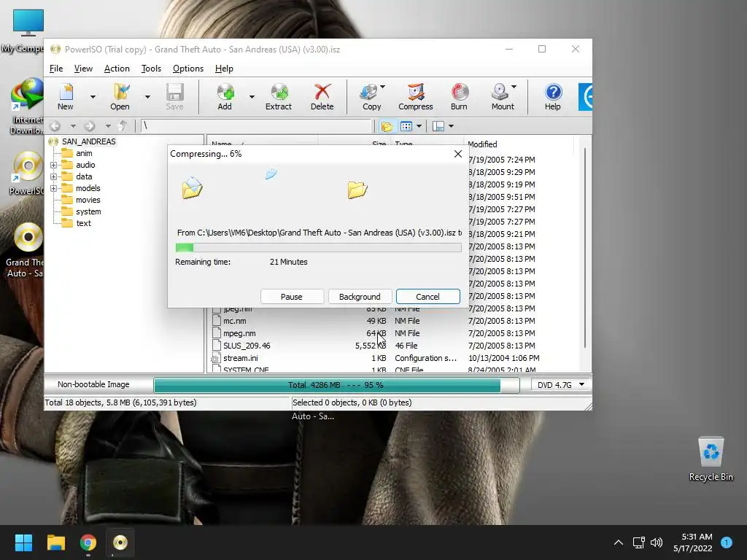Click the file list vertical scrollbar
The image size is (747, 560).
pyautogui.click(x=585, y=248)
